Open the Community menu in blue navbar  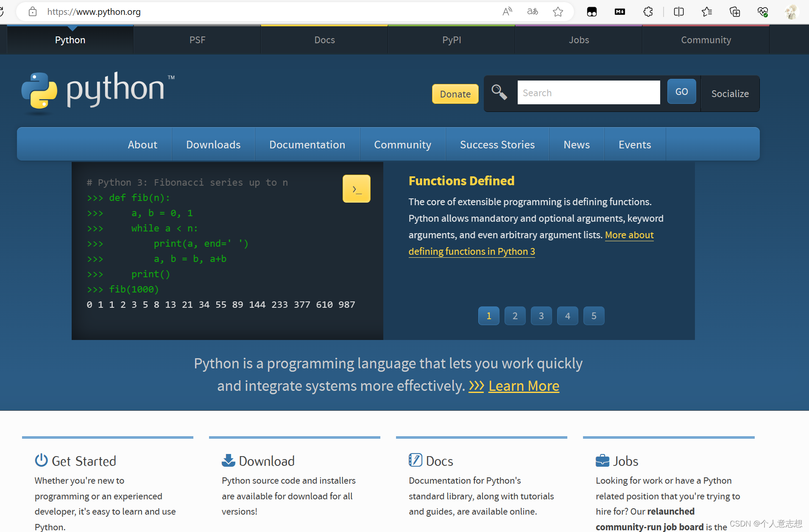(403, 145)
